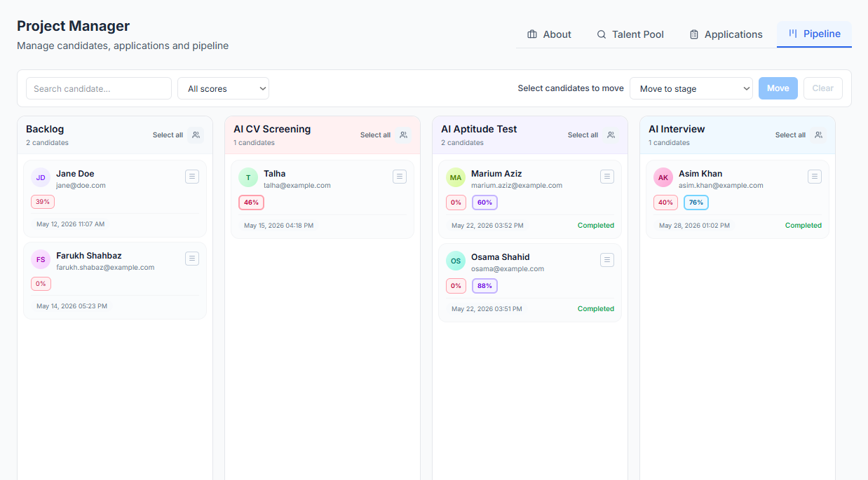This screenshot has width=868, height=480.
Task: Select all candidates in Backlog
Action: click(x=168, y=135)
